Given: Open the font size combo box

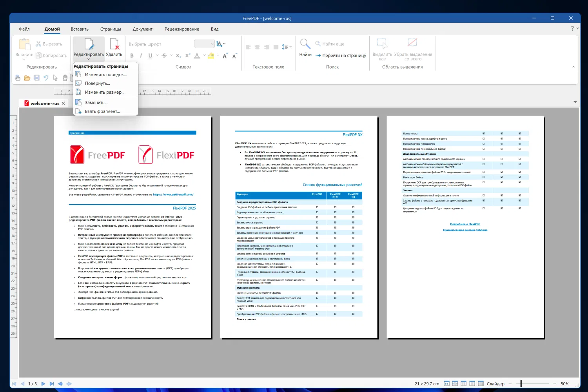Looking at the screenshot, I should click(x=204, y=44).
